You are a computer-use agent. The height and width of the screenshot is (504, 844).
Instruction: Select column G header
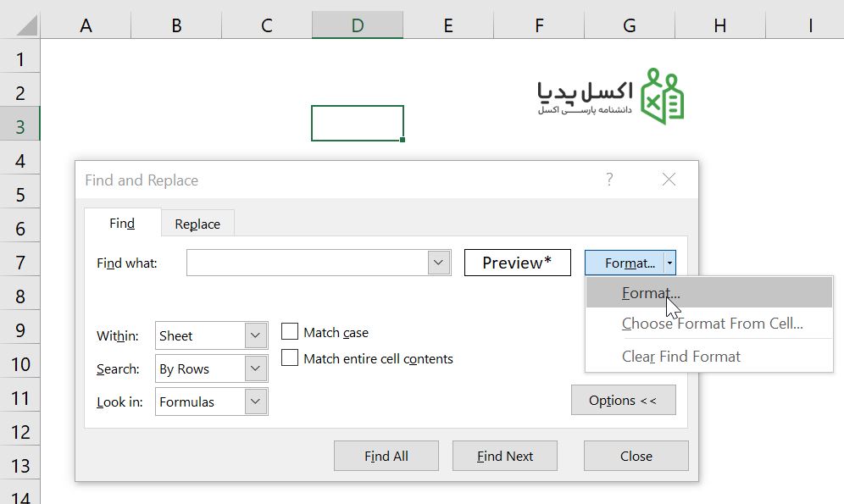coord(630,25)
